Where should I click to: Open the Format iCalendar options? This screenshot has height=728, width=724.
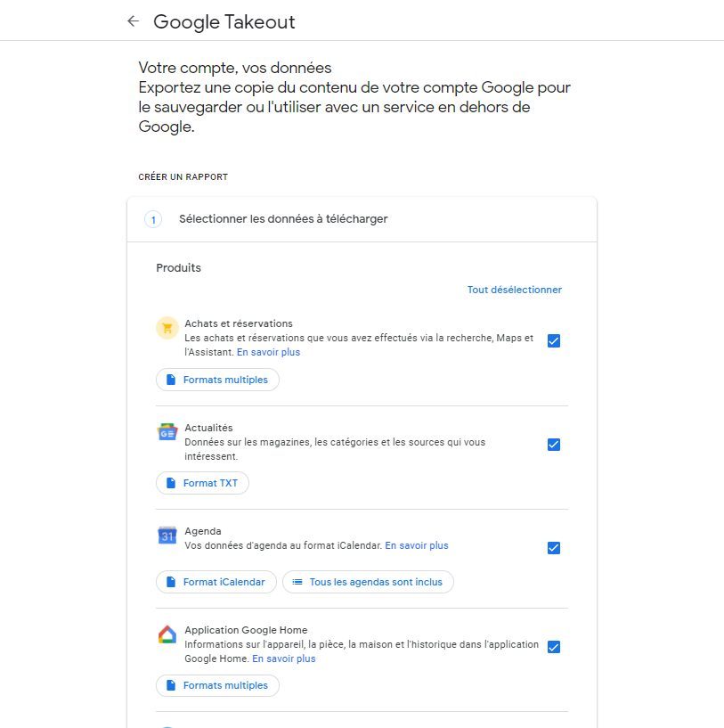pos(216,582)
